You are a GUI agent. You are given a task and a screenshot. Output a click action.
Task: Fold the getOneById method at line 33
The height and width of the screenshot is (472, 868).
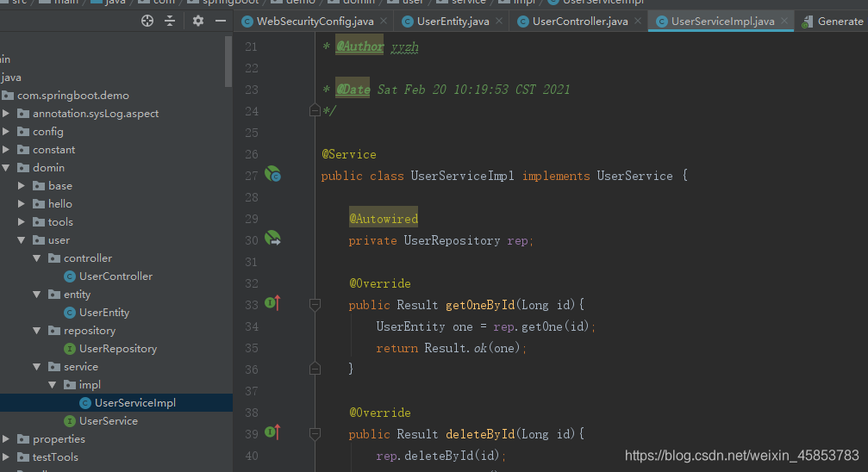coord(315,304)
